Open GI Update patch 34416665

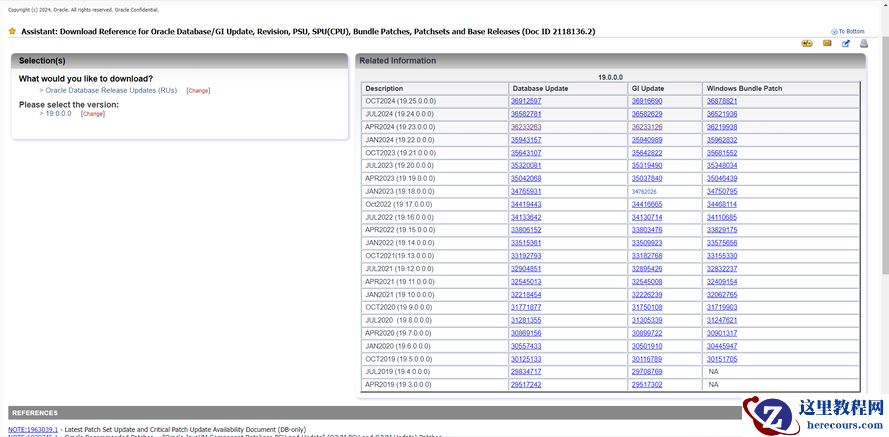pos(647,204)
